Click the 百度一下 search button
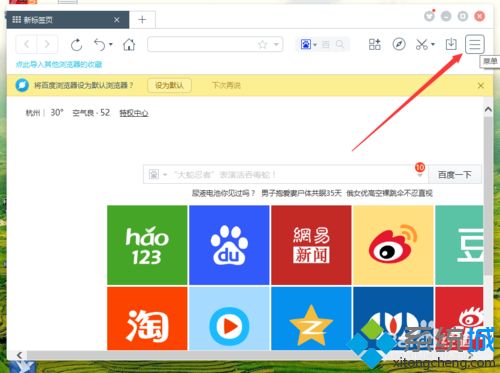 tap(455, 174)
